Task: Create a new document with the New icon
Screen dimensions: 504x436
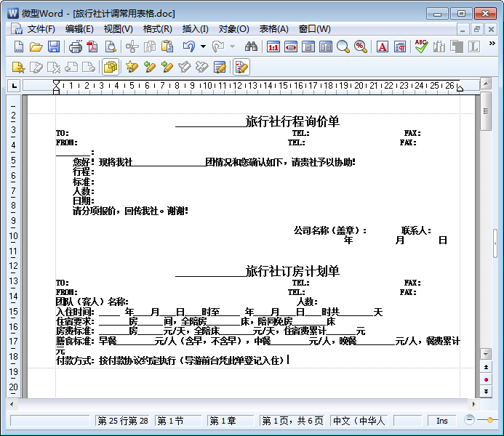Action: (x=19, y=47)
